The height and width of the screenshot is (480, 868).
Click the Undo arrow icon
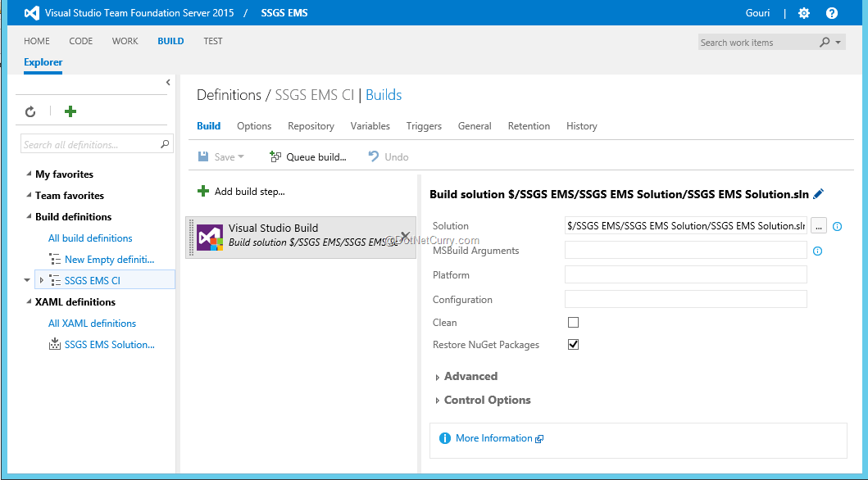pyautogui.click(x=374, y=156)
